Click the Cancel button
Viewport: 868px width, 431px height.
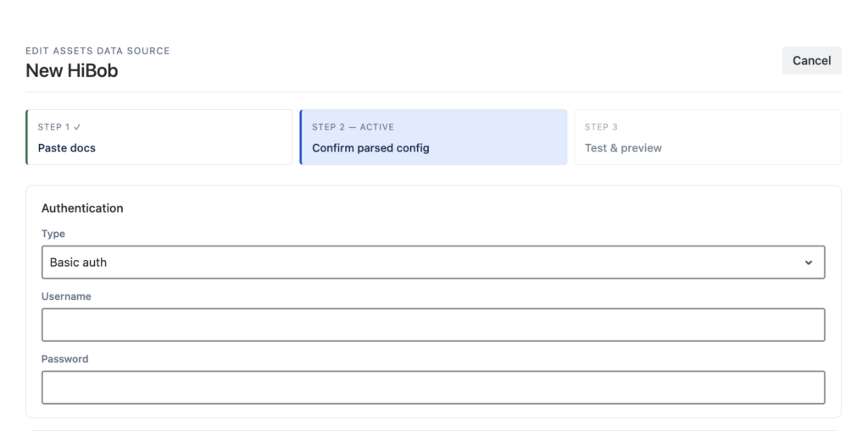pos(811,60)
